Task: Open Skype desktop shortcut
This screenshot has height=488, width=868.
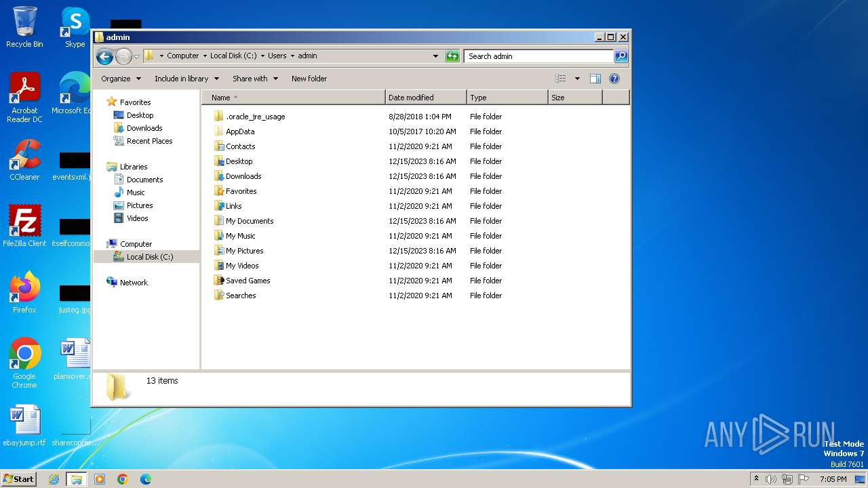Action: point(75,27)
